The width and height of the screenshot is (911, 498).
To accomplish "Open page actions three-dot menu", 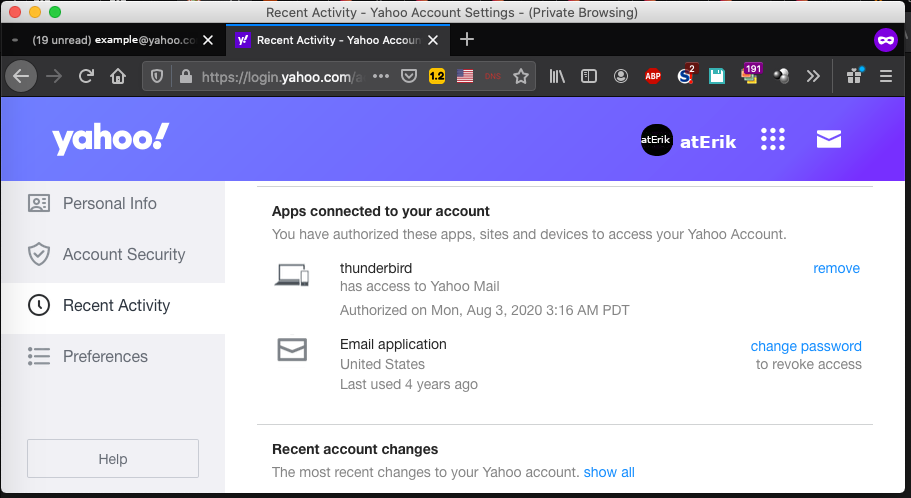I will point(380,76).
